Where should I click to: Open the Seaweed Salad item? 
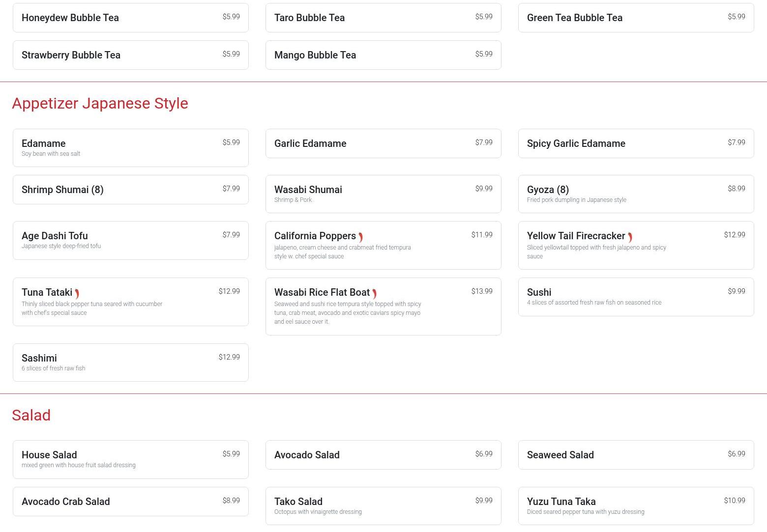point(636,455)
